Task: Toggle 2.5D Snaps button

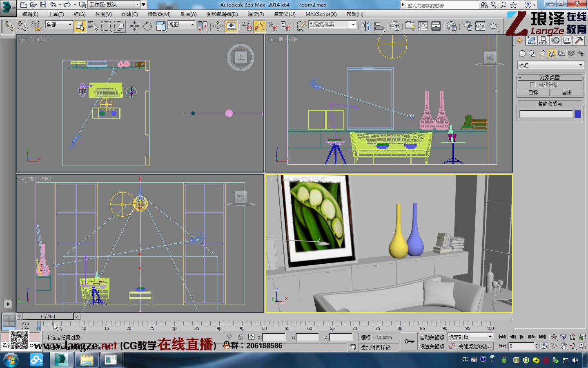Action: coord(247,26)
